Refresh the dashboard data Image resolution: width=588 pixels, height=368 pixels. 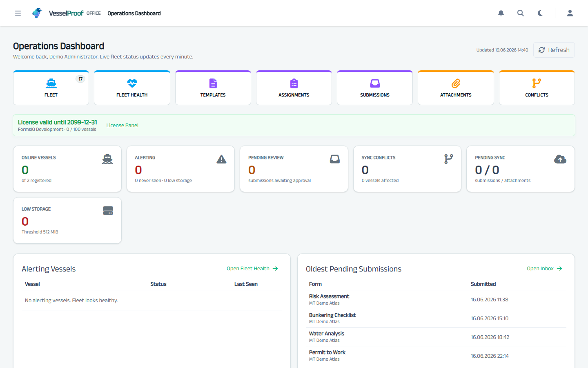point(554,50)
